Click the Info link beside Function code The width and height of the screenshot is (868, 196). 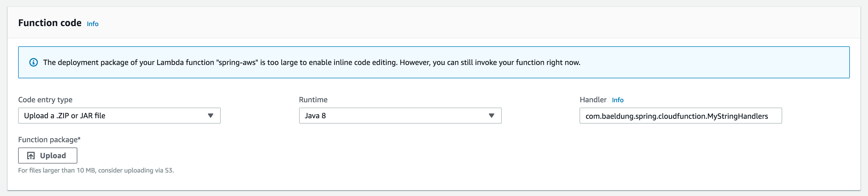coord(92,24)
